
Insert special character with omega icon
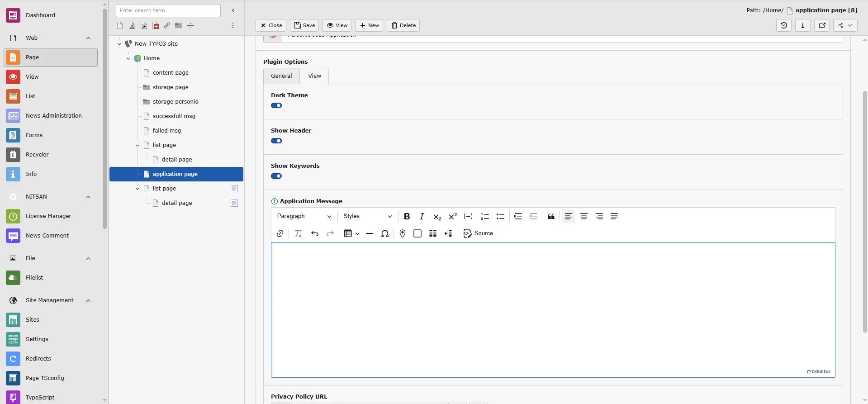(x=385, y=233)
